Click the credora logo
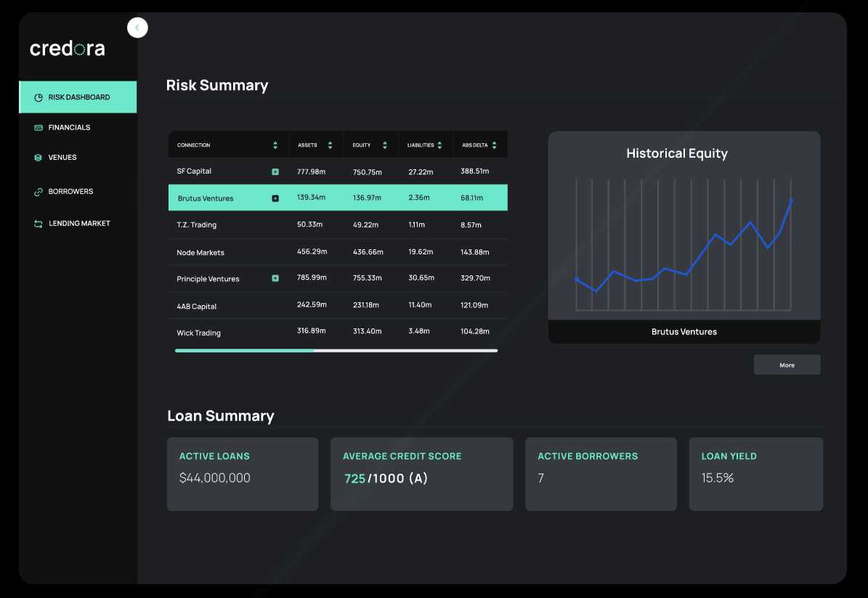 click(66, 49)
